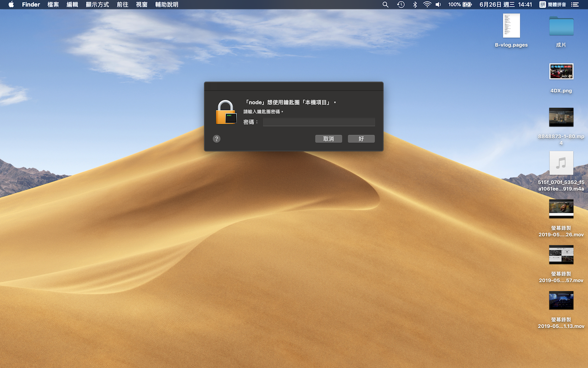Screen dimensions: 588x368
Task: Select the 4DX.png thumbnail
Action: pyautogui.click(x=561, y=71)
